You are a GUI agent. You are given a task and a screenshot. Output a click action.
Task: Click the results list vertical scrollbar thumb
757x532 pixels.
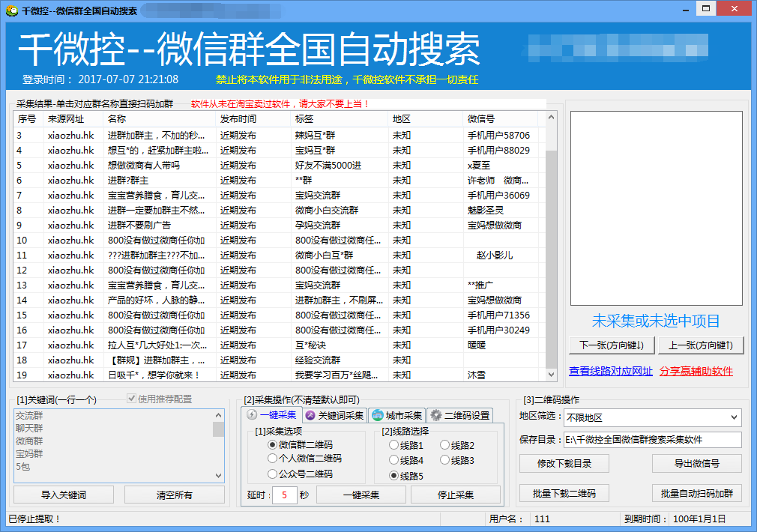[x=551, y=259]
